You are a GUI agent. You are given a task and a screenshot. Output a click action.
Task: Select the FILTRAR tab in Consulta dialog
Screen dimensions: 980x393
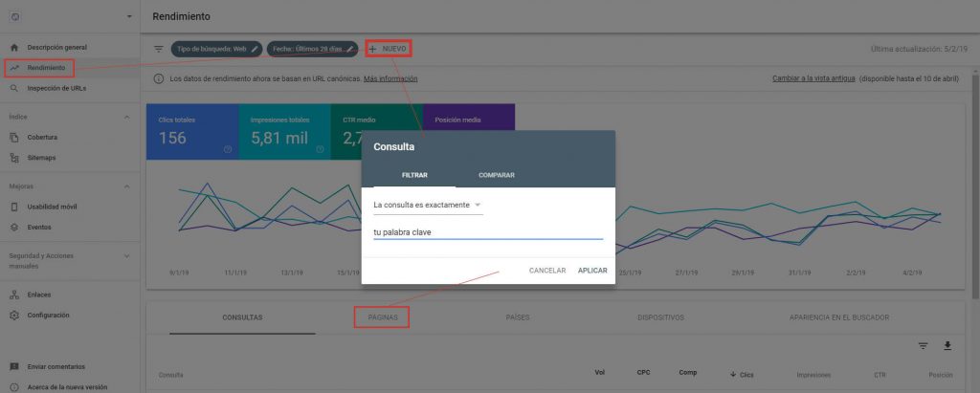point(414,176)
